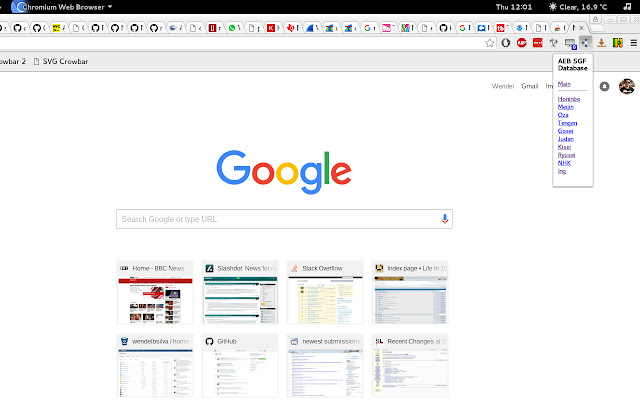Switch to the pink favicon tab
Viewport: 640px width, 400px height.
(389, 28)
